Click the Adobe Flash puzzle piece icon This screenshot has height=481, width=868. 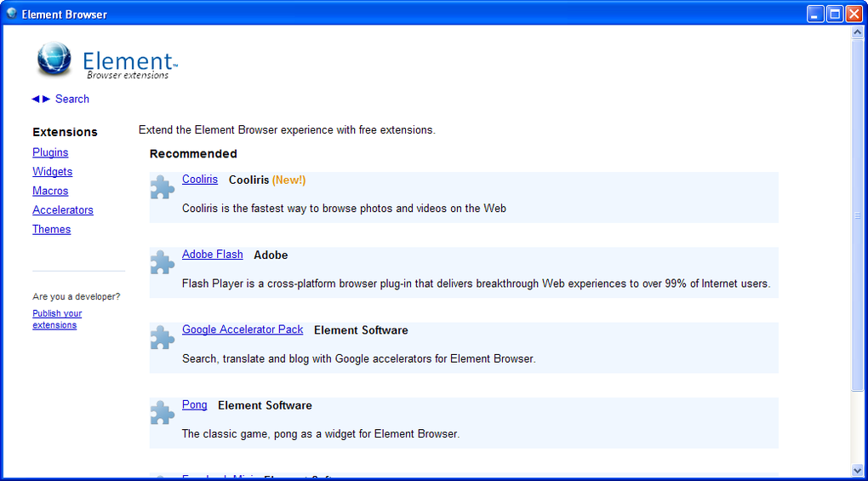[x=162, y=262]
